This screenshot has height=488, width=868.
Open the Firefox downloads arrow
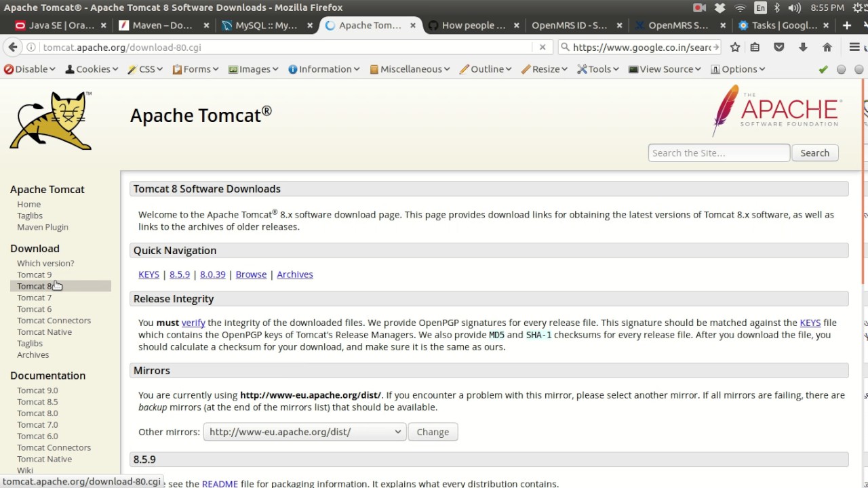(x=803, y=47)
